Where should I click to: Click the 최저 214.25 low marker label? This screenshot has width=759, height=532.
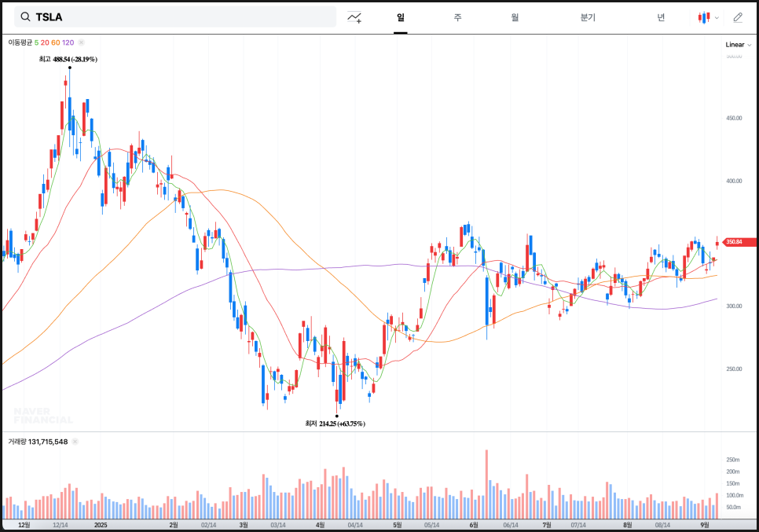tap(335, 424)
